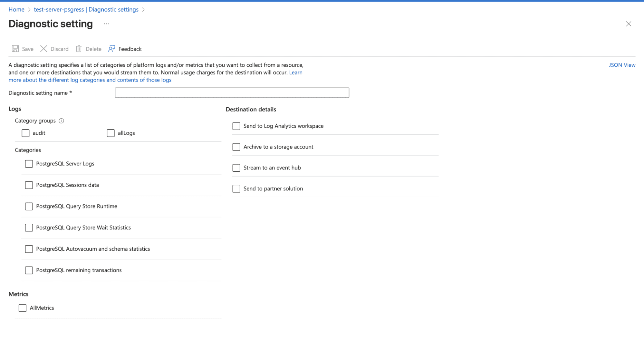This screenshot has width=644, height=350.
Task: Open the Feedback option
Action: [x=125, y=49]
